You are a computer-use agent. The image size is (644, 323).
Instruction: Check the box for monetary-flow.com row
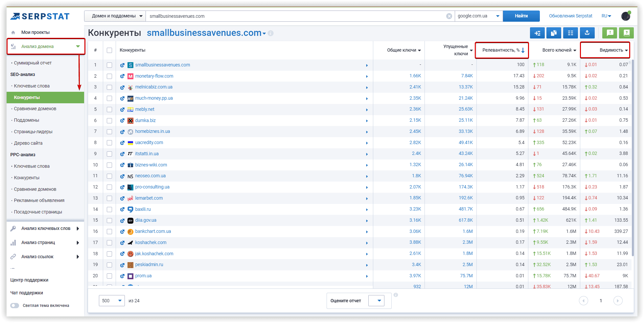(109, 76)
